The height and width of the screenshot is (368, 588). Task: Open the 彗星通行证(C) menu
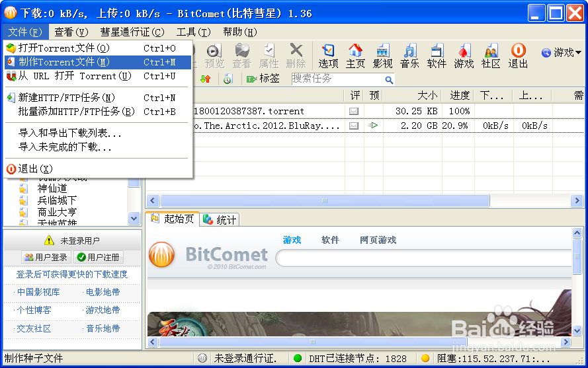[x=132, y=32]
